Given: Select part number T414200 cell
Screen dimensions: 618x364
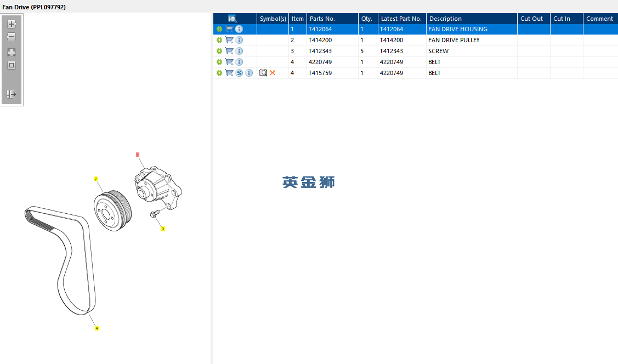Looking at the screenshot, I should pyautogui.click(x=332, y=40).
